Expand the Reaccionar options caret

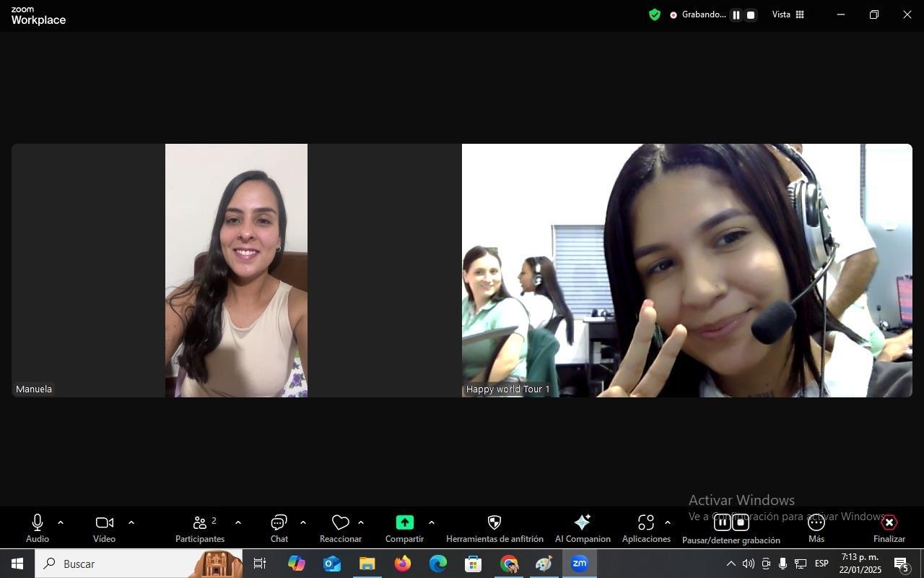coord(361,522)
